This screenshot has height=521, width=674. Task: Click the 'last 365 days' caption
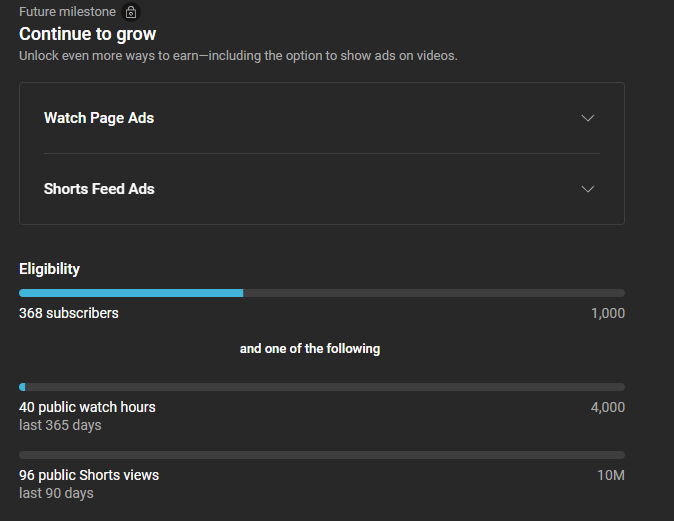click(60, 425)
